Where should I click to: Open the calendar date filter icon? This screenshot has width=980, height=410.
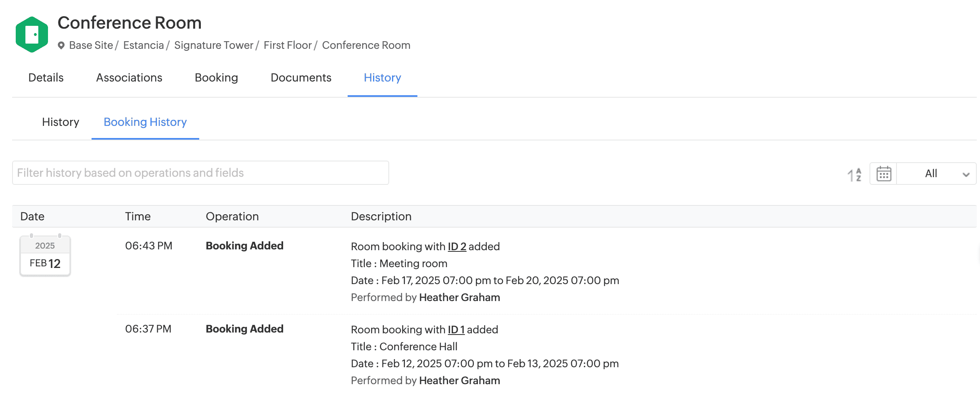[884, 174]
